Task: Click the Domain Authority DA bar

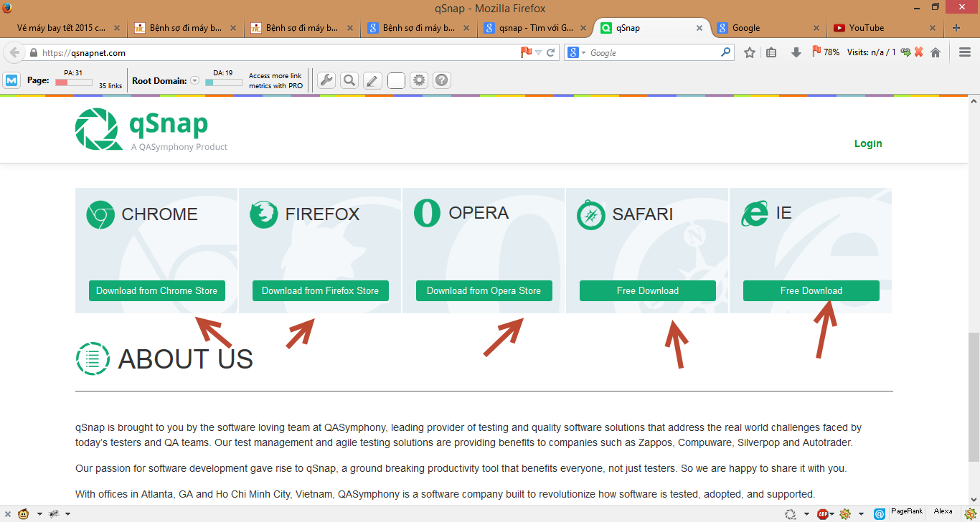Action: [x=223, y=82]
